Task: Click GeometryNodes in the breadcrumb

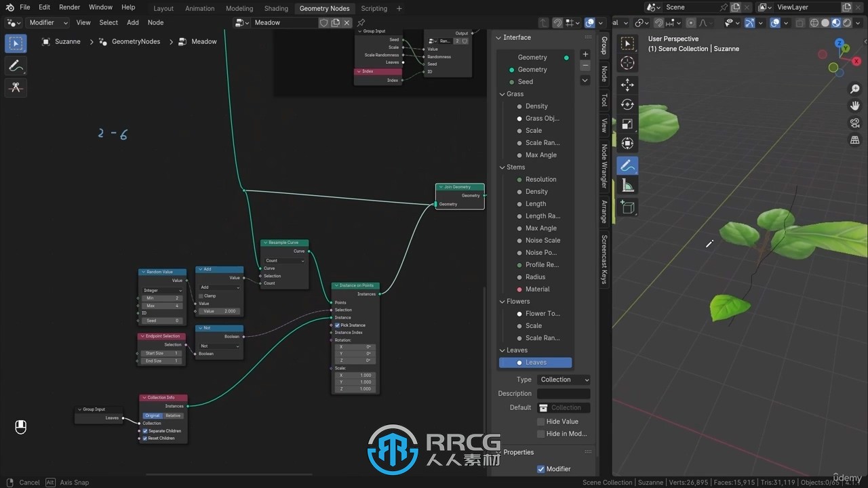Action: point(136,41)
